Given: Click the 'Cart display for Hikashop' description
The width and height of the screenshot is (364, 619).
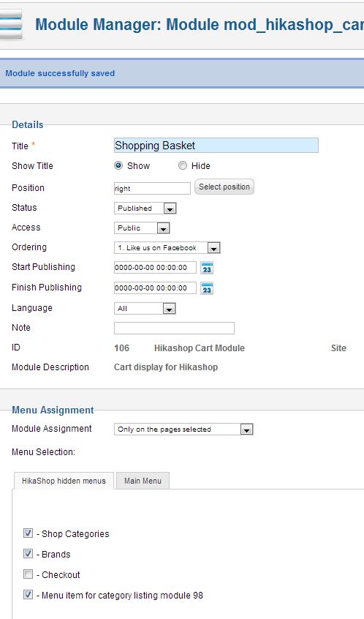Looking at the screenshot, I should click(166, 367).
